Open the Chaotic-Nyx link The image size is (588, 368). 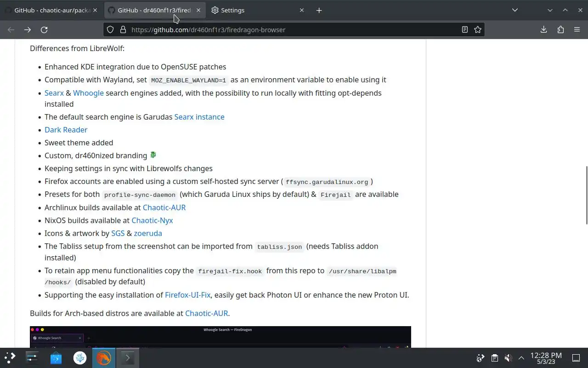click(x=152, y=220)
